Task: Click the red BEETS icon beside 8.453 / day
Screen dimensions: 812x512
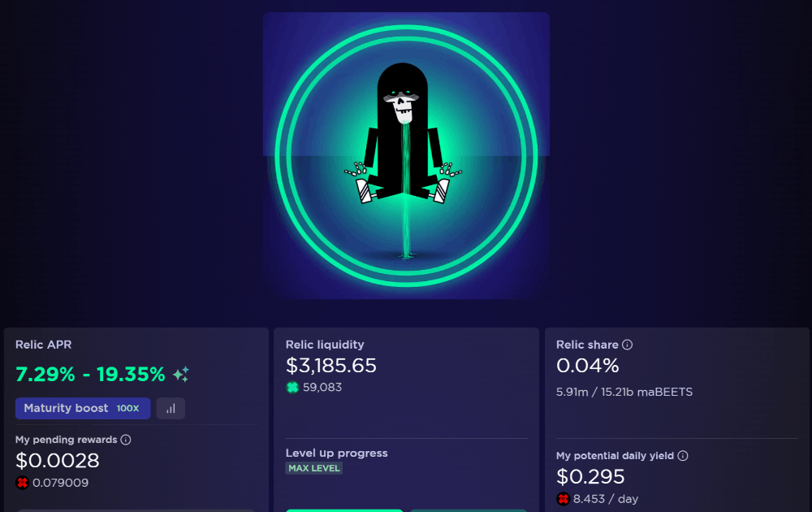Action: [563, 498]
